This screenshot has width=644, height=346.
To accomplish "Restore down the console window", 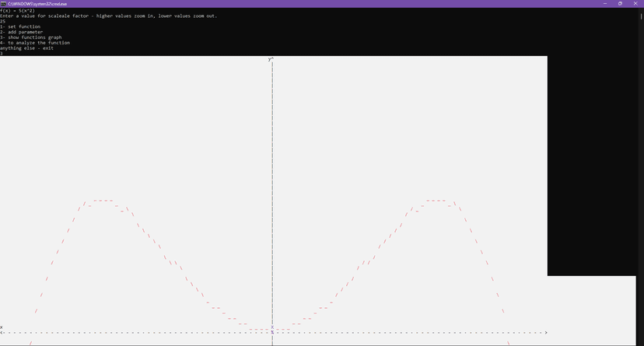I will tap(620, 3).
